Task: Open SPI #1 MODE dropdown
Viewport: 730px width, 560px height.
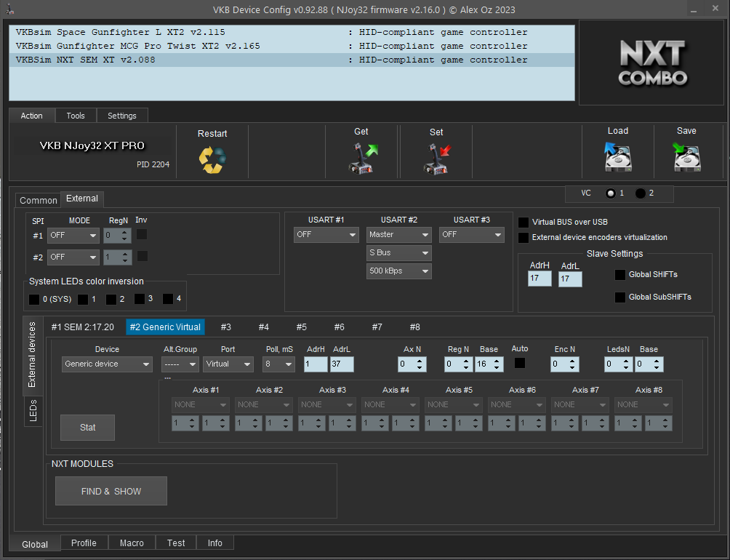Action: click(x=73, y=236)
